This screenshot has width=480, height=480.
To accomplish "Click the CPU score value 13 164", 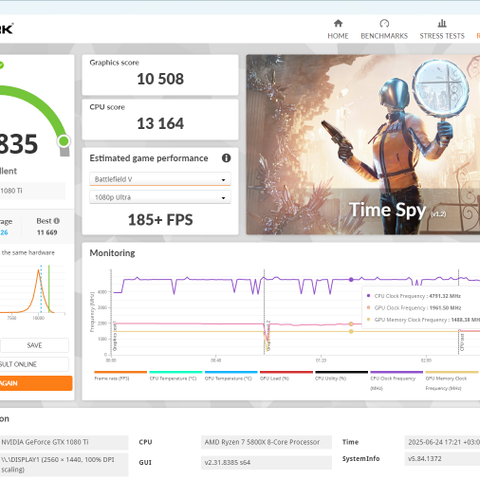I will click(160, 124).
